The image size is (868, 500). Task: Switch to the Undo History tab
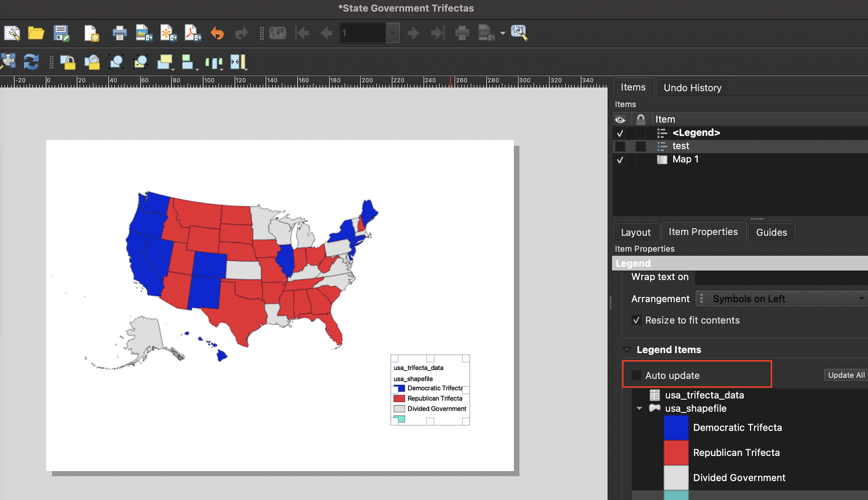(x=692, y=88)
